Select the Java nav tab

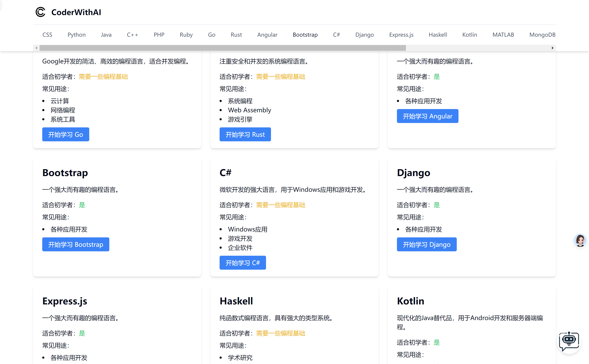tap(106, 35)
